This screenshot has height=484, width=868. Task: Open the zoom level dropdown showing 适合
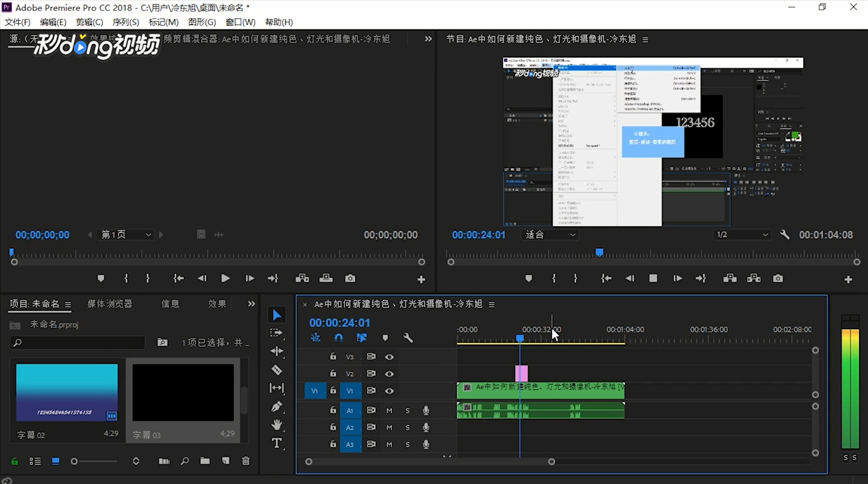click(549, 234)
